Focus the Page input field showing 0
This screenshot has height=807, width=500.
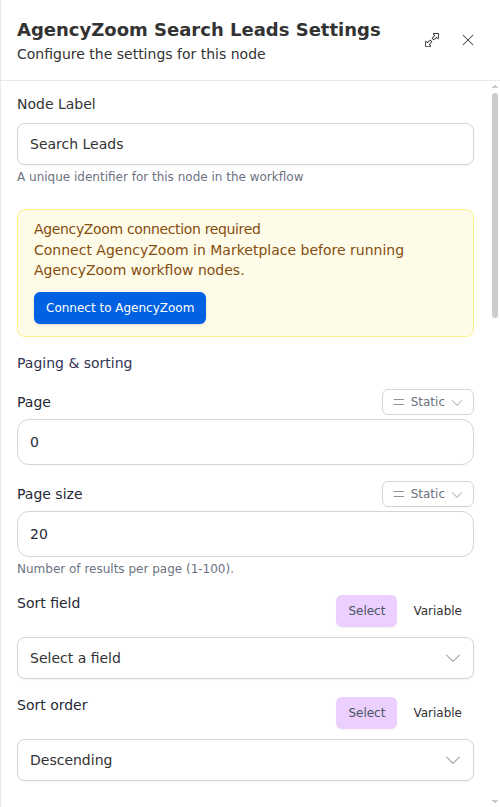(x=245, y=442)
